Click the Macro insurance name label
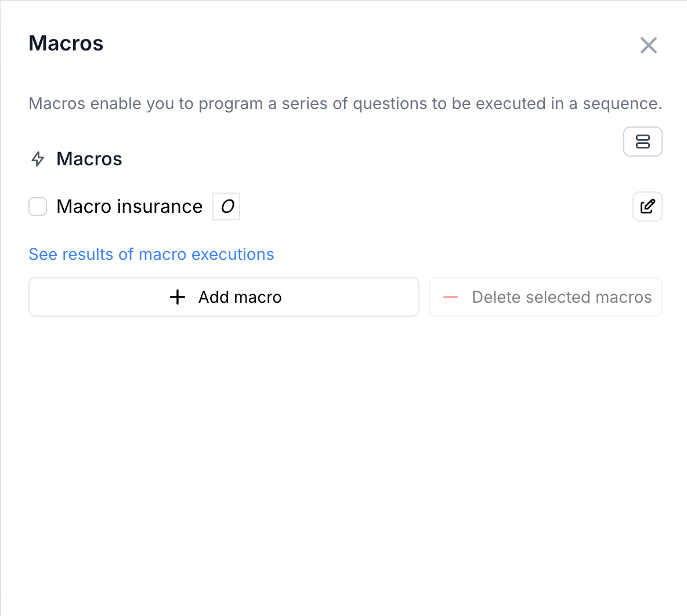Viewport: 687px width, 616px height. (129, 206)
